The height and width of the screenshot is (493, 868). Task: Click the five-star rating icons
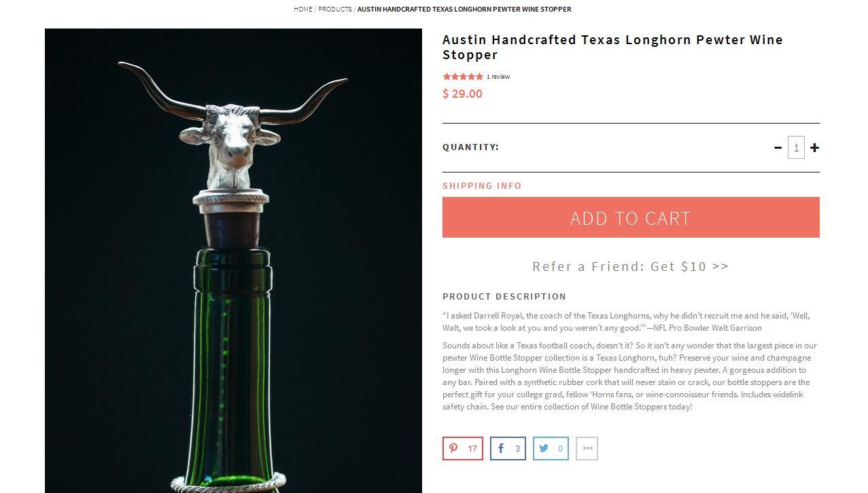[x=463, y=77]
